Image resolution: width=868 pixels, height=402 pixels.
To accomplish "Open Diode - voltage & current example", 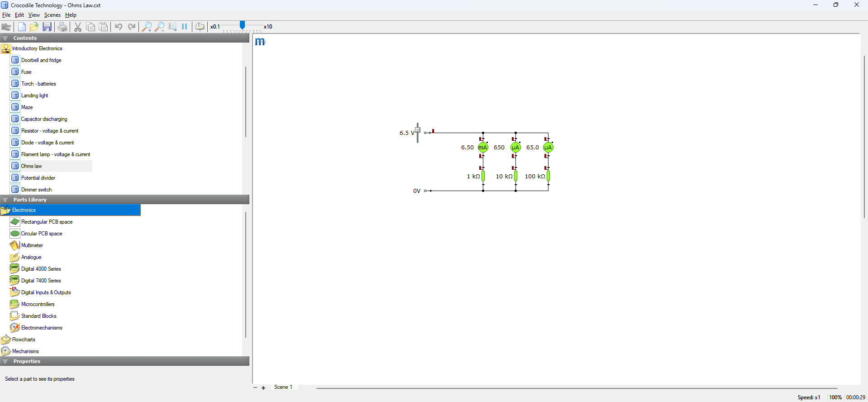I will point(43,143).
